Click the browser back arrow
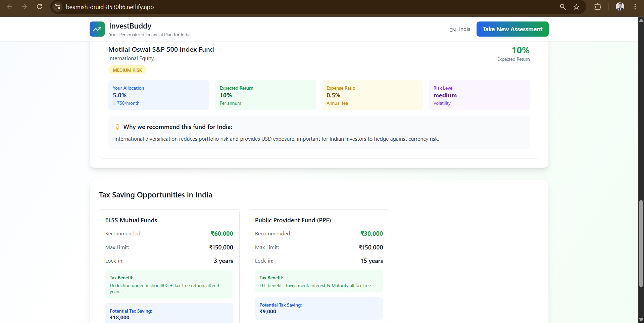The width and height of the screenshot is (644, 323). point(9,7)
